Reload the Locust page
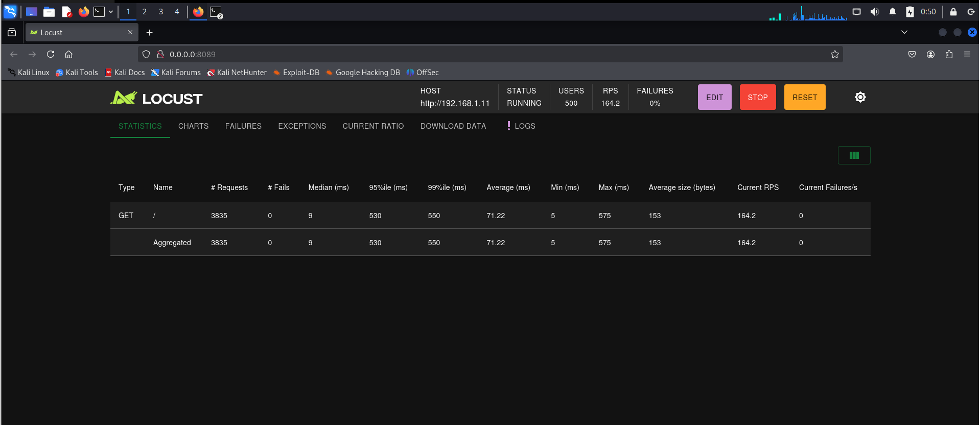Screen dimensions: 980x425 (51, 54)
